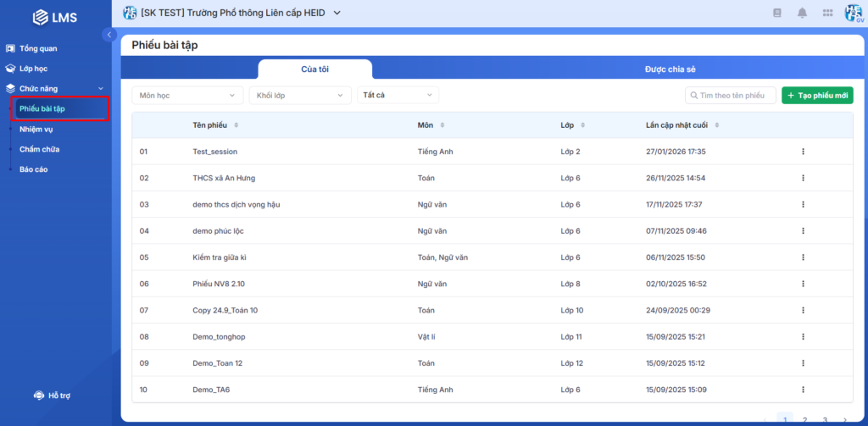868x426 pixels.
Task: Go to Nhiệm vụ in the sidebar
Action: coord(36,130)
